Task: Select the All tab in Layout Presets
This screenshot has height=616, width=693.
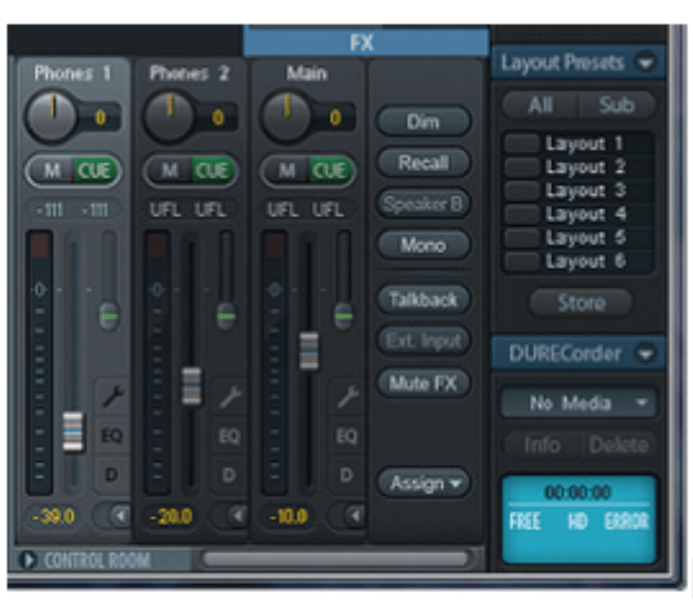Action: [x=540, y=106]
